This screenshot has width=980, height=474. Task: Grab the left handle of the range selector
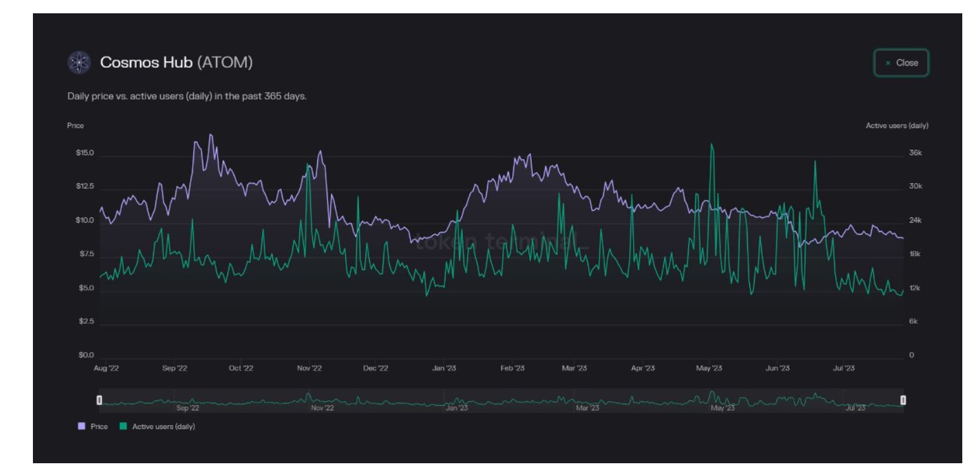pyautogui.click(x=99, y=400)
